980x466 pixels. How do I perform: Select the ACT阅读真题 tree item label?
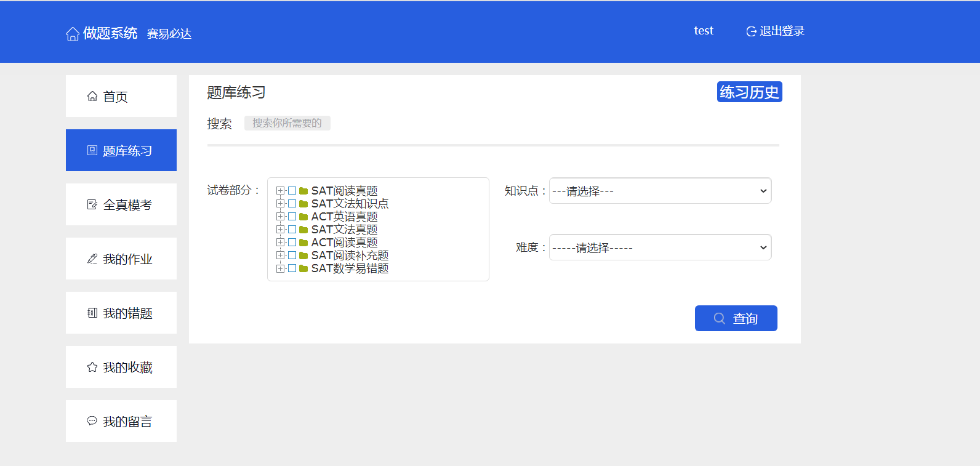tap(344, 243)
